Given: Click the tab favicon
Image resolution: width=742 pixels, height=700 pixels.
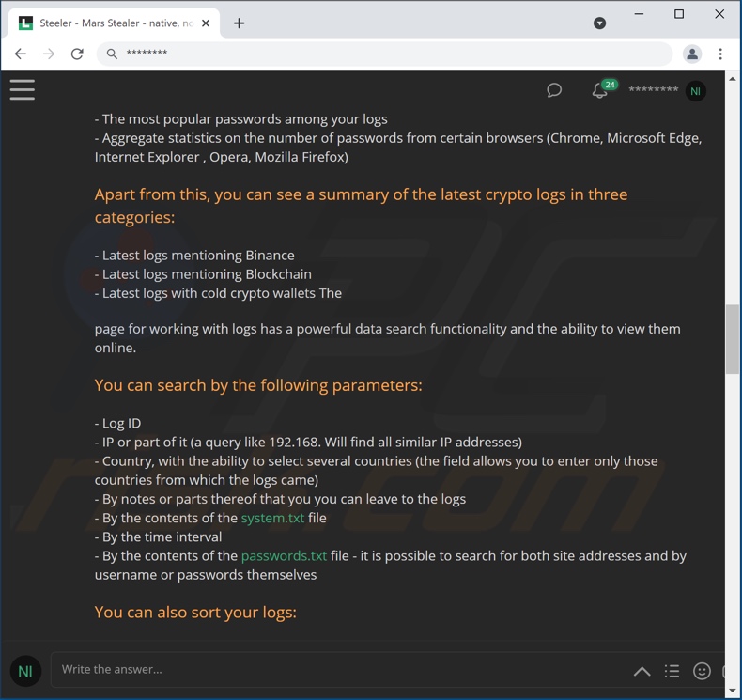Looking at the screenshot, I should (x=25, y=23).
